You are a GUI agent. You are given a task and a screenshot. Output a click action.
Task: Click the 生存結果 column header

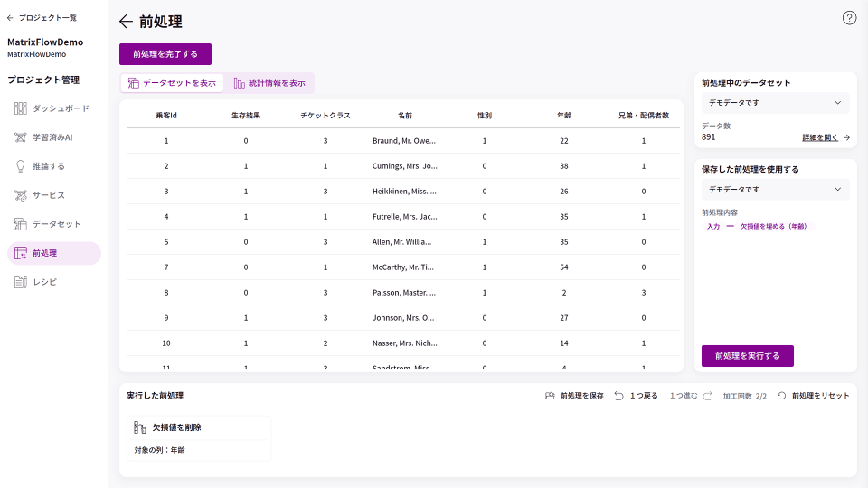click(246, 116)
